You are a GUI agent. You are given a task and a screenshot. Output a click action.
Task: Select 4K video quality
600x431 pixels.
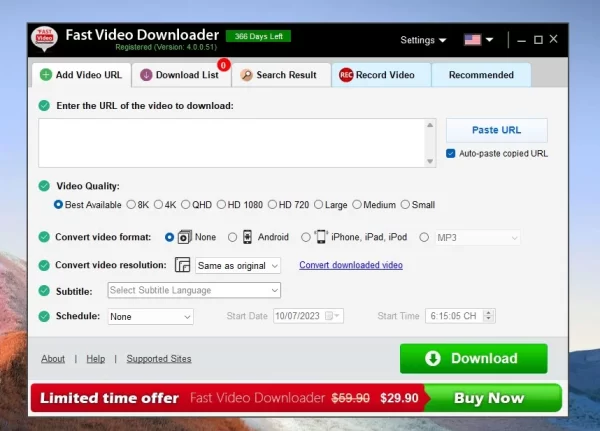(x=158, y=205)
